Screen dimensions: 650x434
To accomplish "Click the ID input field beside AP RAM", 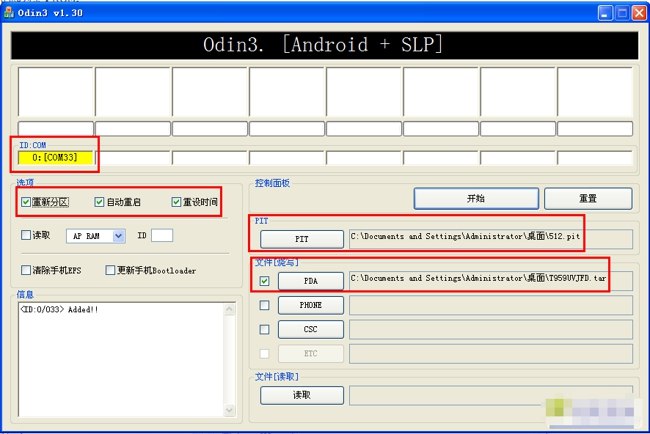I will click(x=162, y=235).
